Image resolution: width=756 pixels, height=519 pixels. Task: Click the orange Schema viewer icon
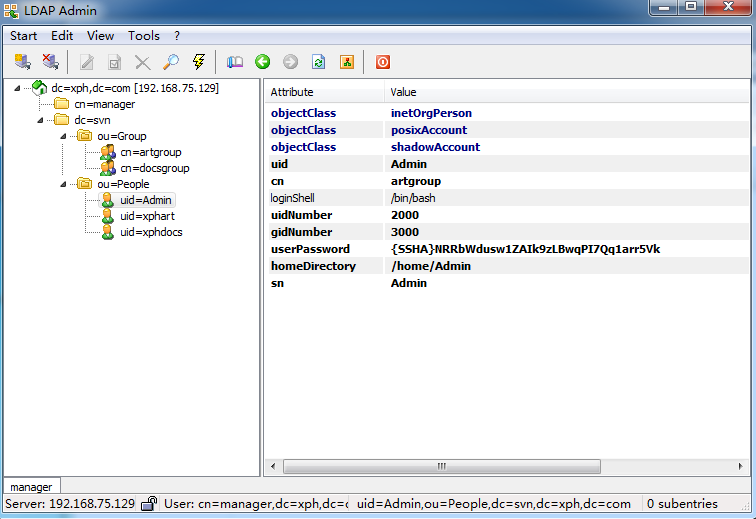pyautogui.click(x=347, y=62)
